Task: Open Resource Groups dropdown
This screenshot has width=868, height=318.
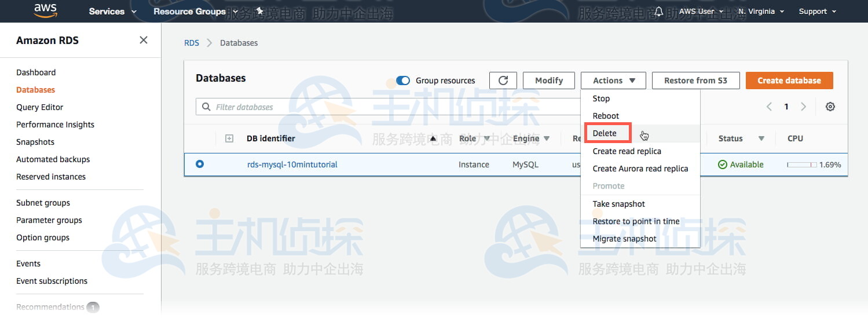Action: point(195,11)
